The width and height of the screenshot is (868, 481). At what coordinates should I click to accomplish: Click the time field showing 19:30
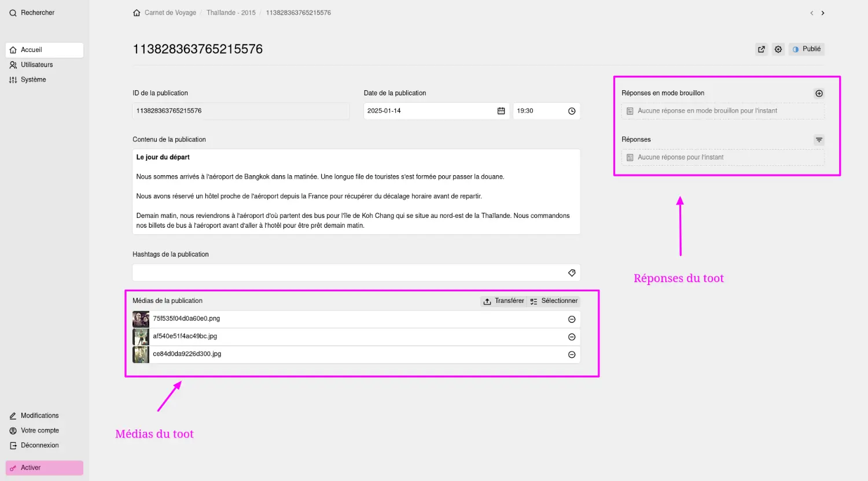[546, 111]
